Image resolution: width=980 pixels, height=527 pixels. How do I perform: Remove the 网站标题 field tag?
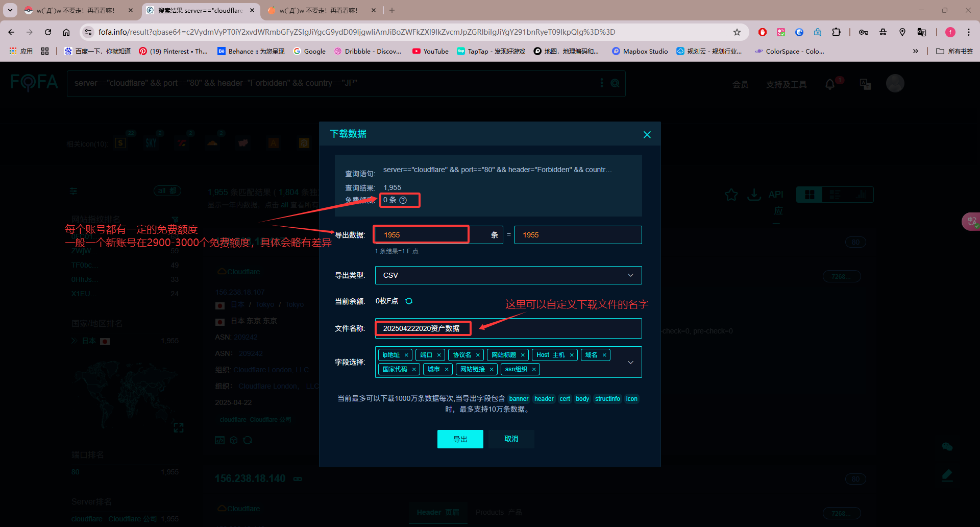point(523,355)
